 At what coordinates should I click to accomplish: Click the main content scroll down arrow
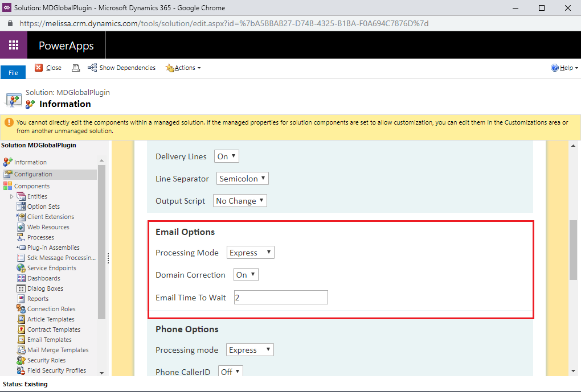tap(573, 371)
